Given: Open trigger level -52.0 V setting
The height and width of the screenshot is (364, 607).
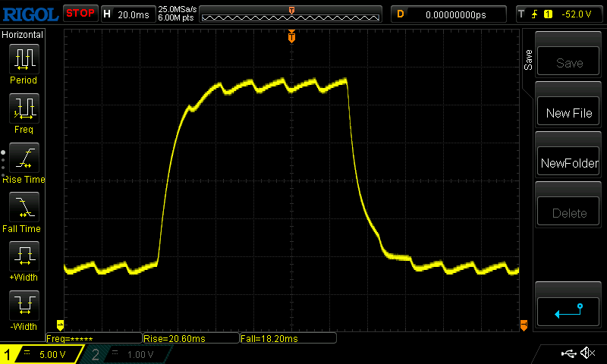Looking at the screenshot, I should [561, 14].
